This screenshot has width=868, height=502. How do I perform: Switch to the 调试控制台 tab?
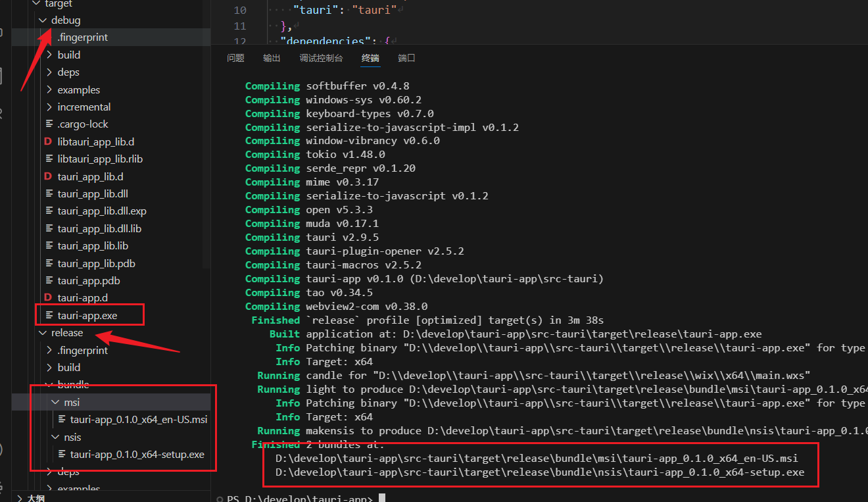[x=321, y=58]
